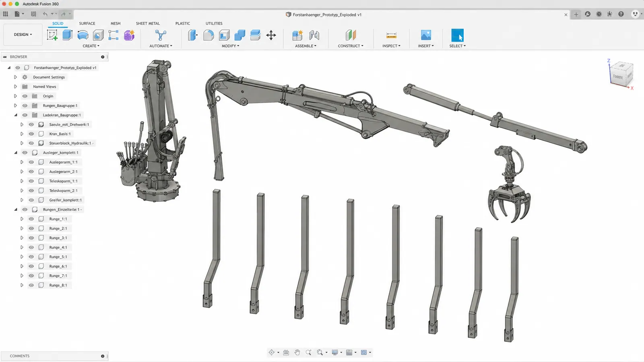Open the CONSTRUCT menu label
Viewport: 644px width, 362px height.
351,46
